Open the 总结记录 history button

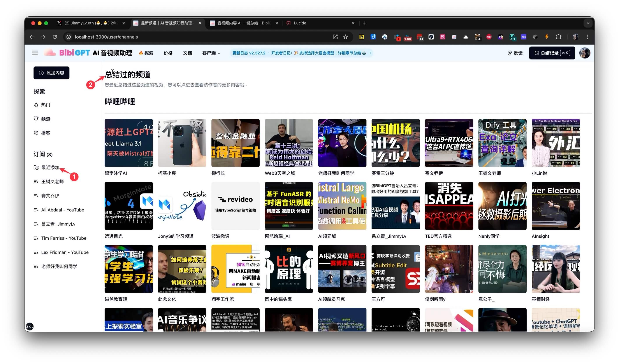point(552,53)
